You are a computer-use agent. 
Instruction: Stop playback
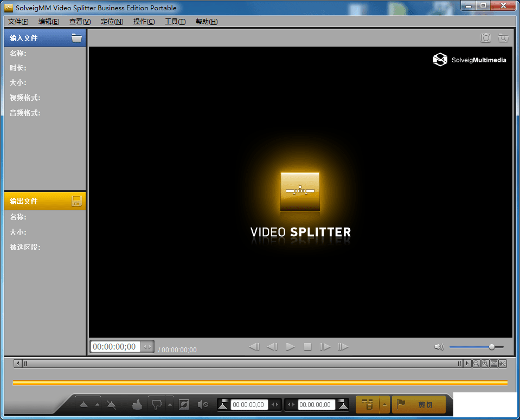click(x=308, y=347)
